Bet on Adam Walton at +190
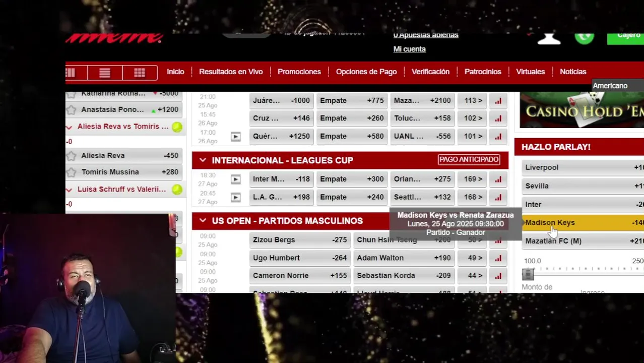Image resolution: width=644 pixels, height=363 pixels. [x=404, y=258]
